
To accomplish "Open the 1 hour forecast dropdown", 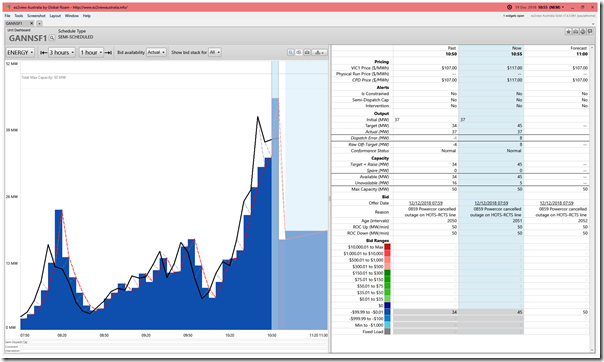I will click(x=91, y=52).
